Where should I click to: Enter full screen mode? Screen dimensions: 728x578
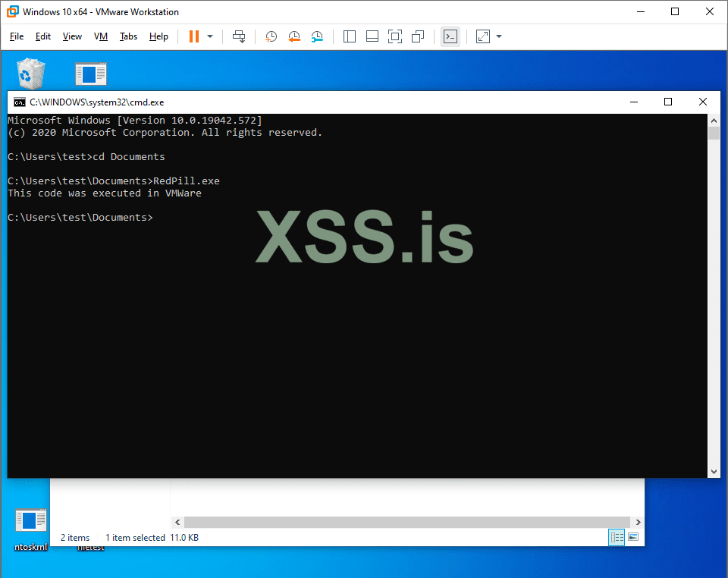[x=395, y=36]
